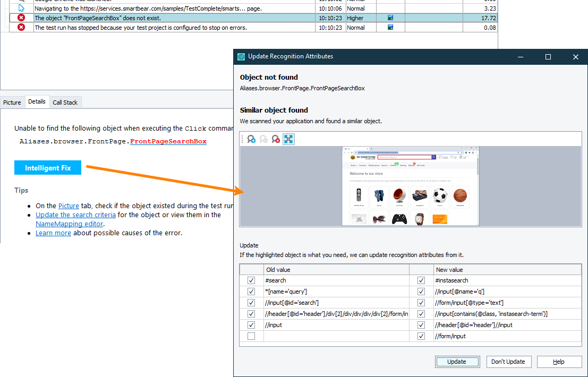The width and height of the screenshot is (588, 377).
Task: Toggle the Fit to Window icon
Action: coord(288,139)
